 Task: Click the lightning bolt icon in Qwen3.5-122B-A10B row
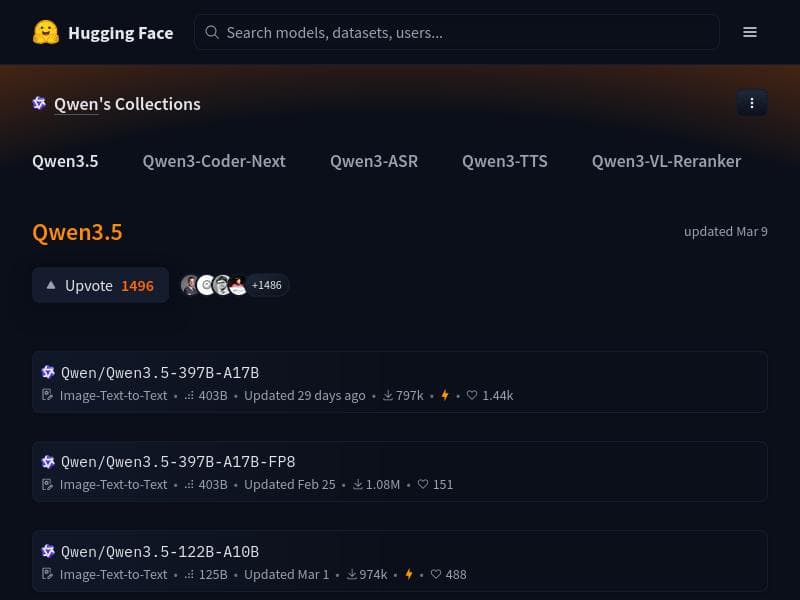coord(409,574)
